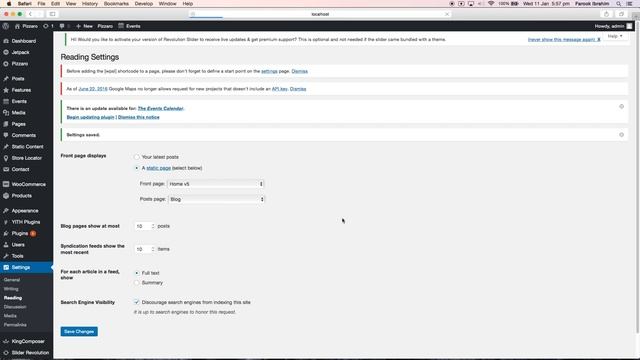Open the Spotlight search in menu bar
640x360 pixels.
(x=618, y=4)
